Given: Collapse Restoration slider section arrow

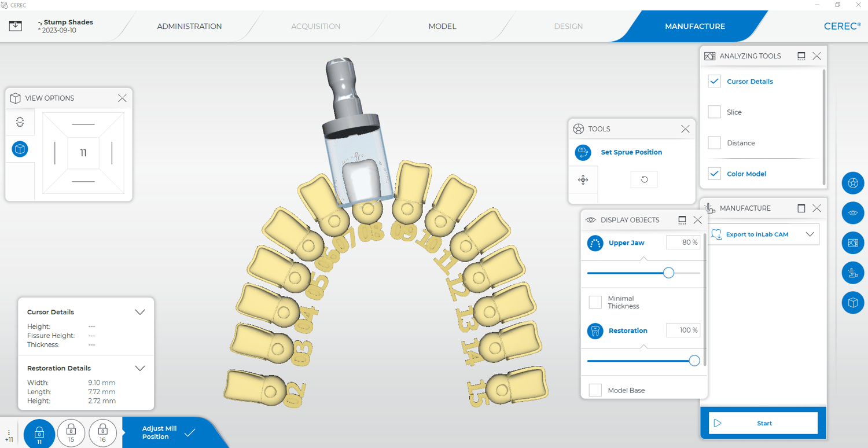Looking at the screenshot, I should click(x=643, y=347).
